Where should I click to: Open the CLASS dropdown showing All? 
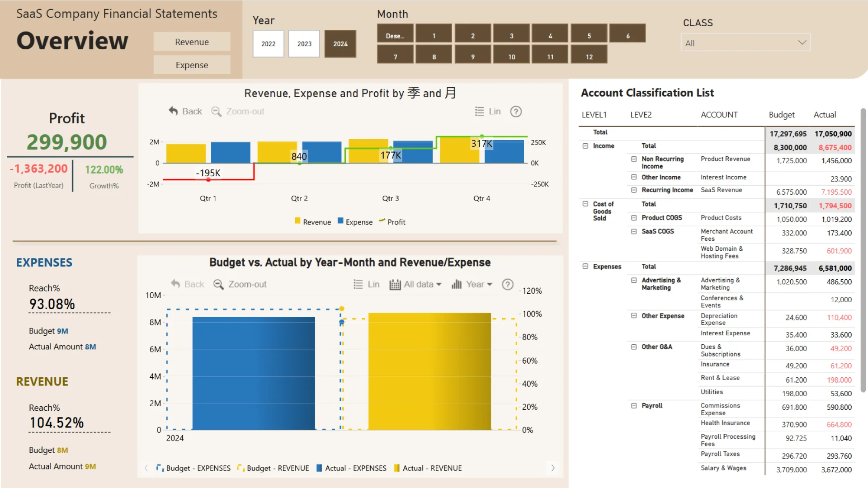tap(745, 43)
